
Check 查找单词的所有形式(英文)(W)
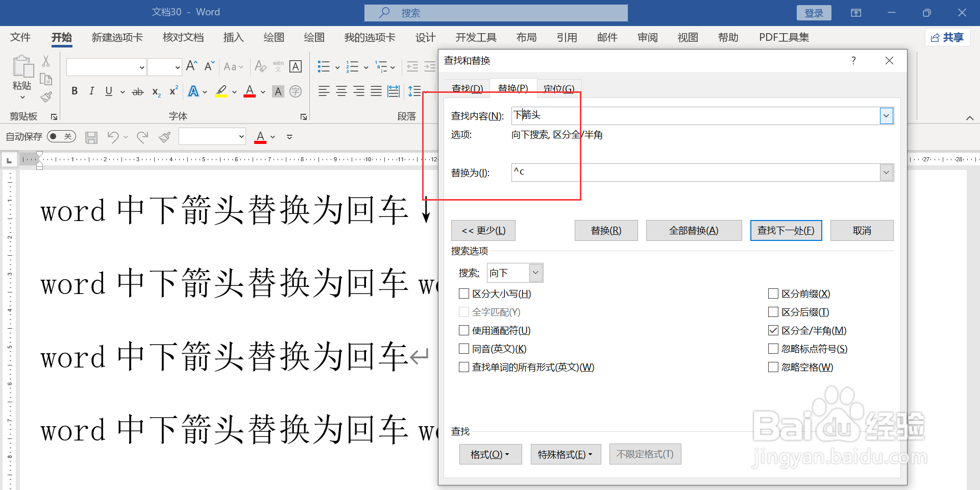click(464, 367)
